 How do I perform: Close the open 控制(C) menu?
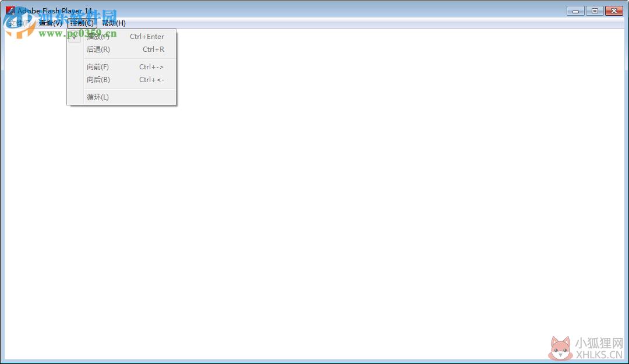click(82, 23)
